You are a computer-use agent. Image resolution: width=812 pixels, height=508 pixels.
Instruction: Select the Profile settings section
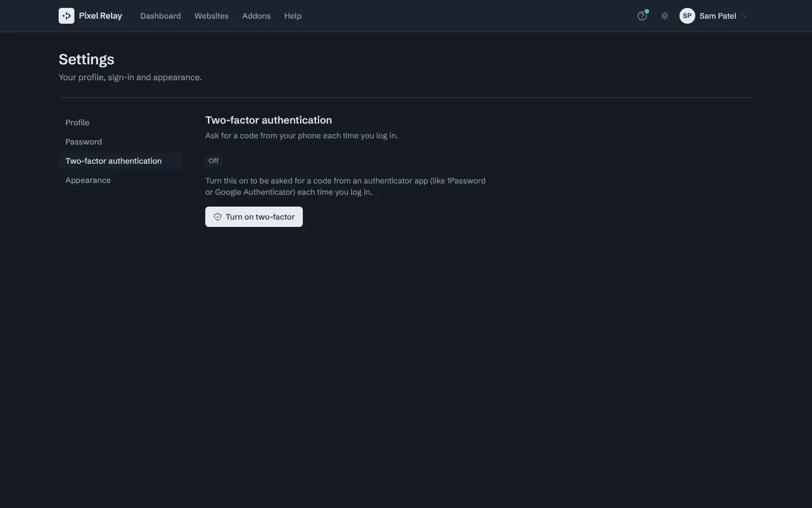[121, 122]
